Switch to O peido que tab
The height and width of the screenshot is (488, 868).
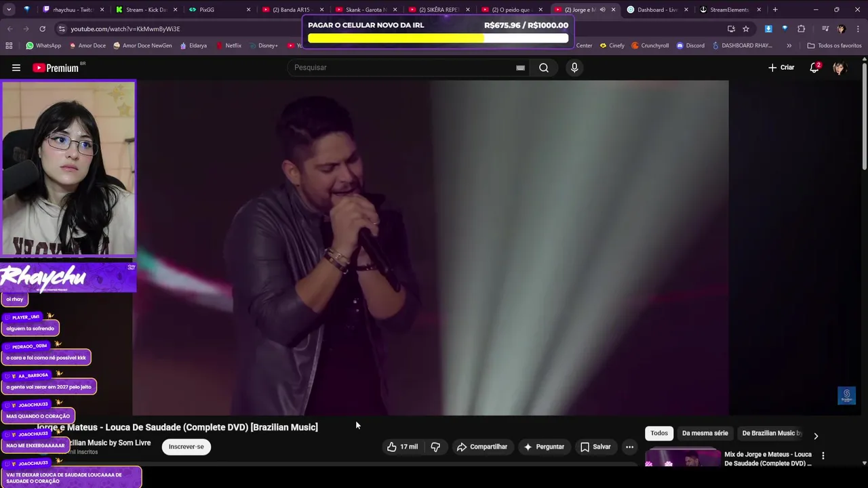pyautogui.click(x=511, y=9)
